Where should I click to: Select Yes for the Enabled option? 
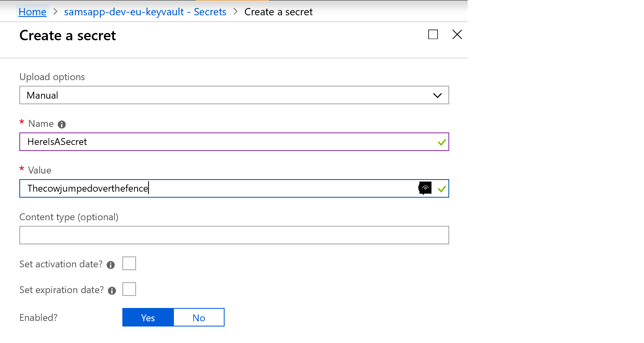(x=148, y=318)
